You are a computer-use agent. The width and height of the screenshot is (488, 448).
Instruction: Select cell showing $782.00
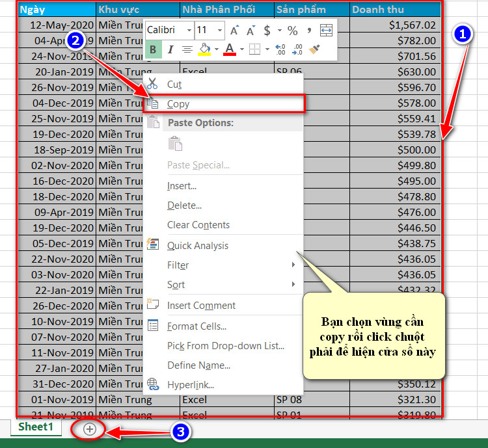point(395,40)
